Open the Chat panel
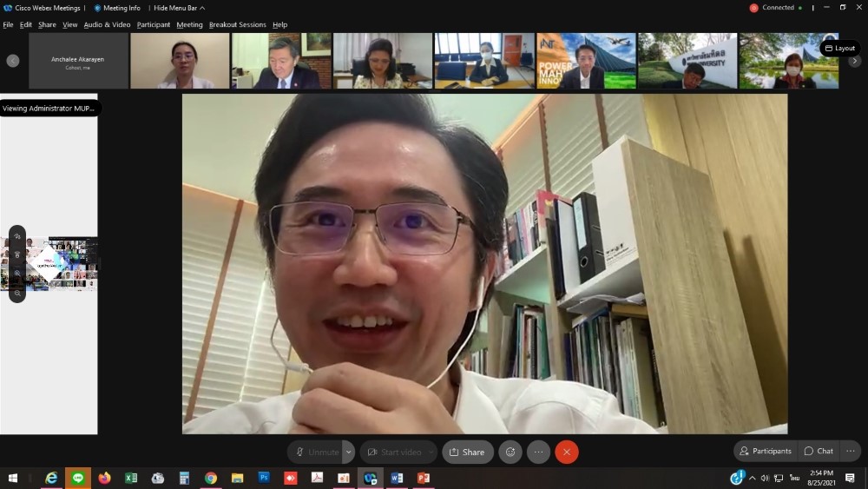The image size is (868, 489). tap(819, 451)
